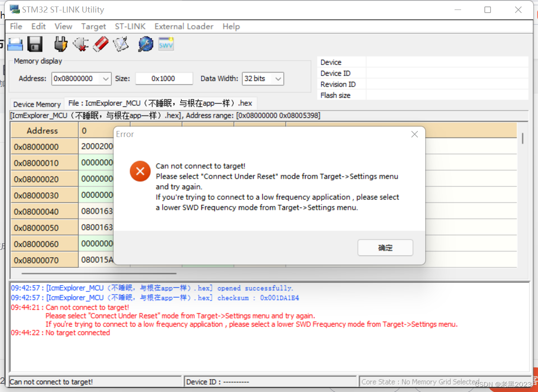
Task: Click the Open file toolbar icon
Action: [16, 44]
